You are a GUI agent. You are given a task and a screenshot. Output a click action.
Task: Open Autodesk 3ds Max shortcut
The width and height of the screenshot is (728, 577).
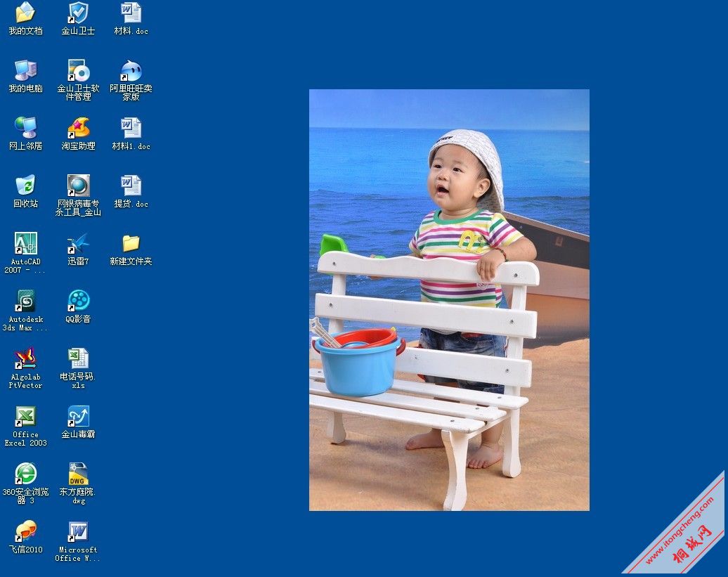[x=25, y=301]
